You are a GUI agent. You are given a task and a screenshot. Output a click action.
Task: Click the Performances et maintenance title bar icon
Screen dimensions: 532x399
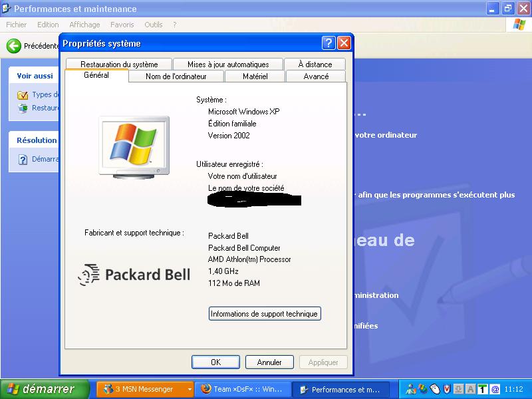pyautogui.click(x=7, y=8)
